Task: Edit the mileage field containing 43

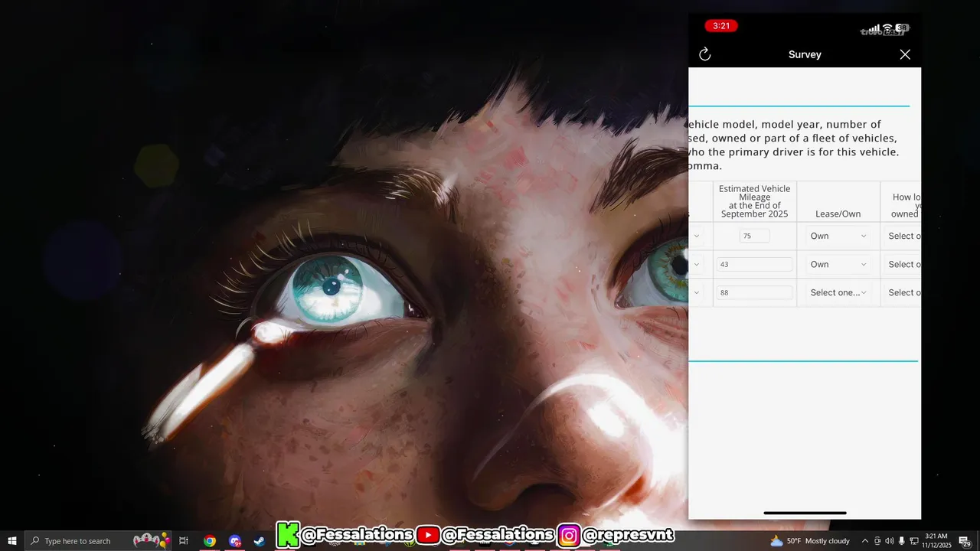Action: (x=754, y=264)
